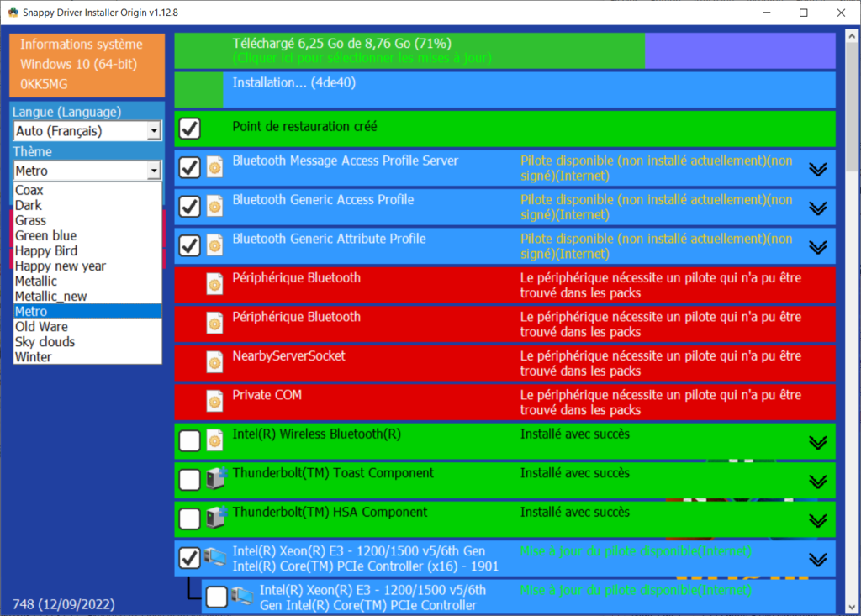861x616 pixels.
Task: Uncheck Bluetooth Generic Attribute Profile checkbox
Action: 190,245
